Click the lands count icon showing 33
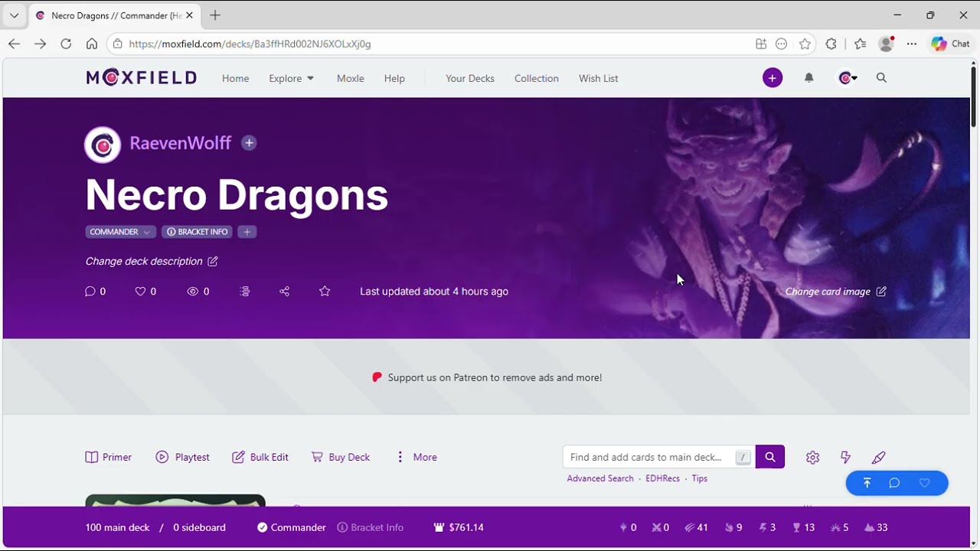980x551 pixels. point(875,527)
